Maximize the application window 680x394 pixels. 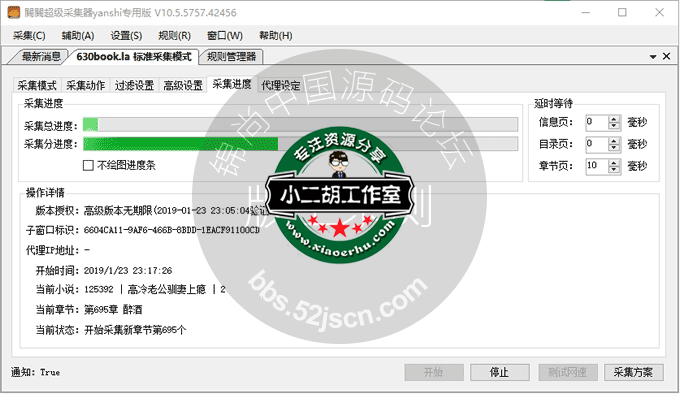tap(622, 13)
